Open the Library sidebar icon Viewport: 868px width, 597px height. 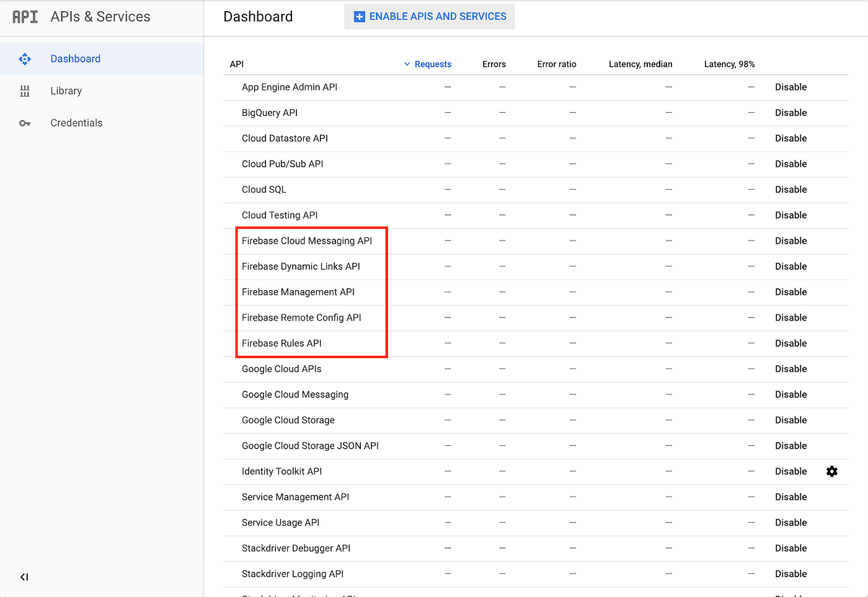click(x=25, y=91)
